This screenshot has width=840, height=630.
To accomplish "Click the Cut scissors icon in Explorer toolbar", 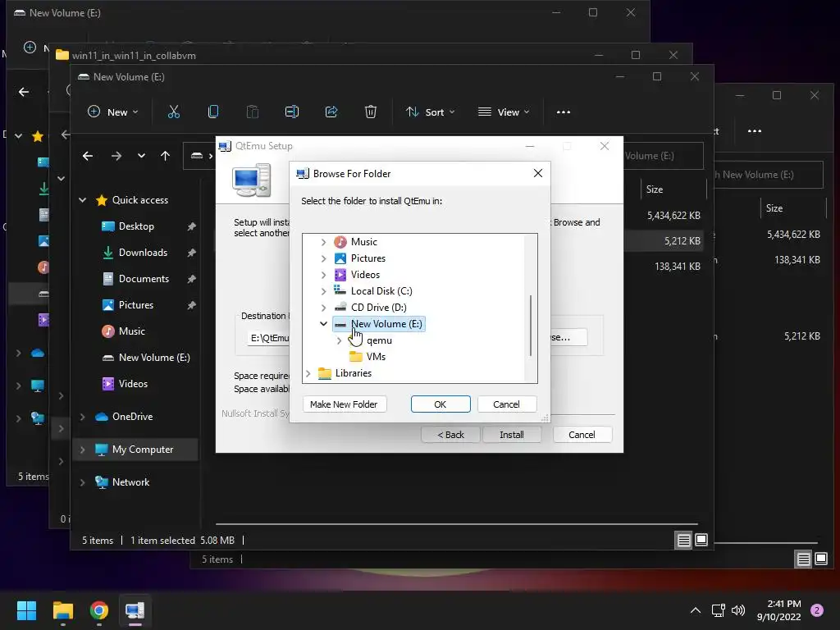I will click(x=174, y=112).
